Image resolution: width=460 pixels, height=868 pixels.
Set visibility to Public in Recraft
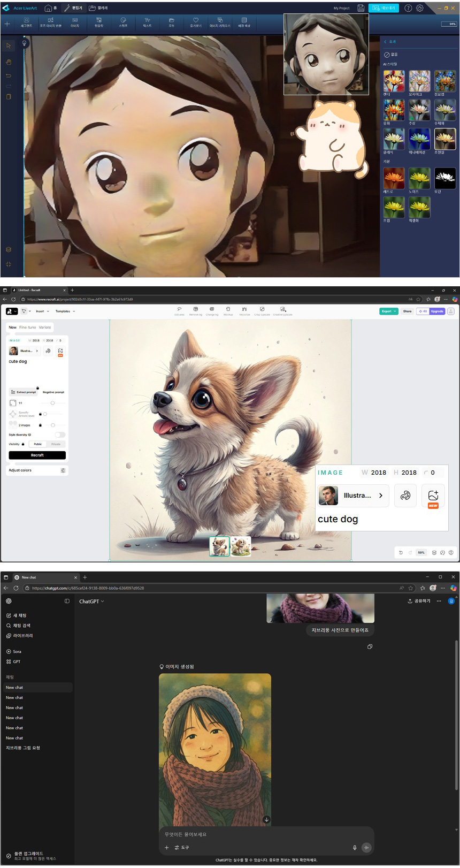coord(37,444)
